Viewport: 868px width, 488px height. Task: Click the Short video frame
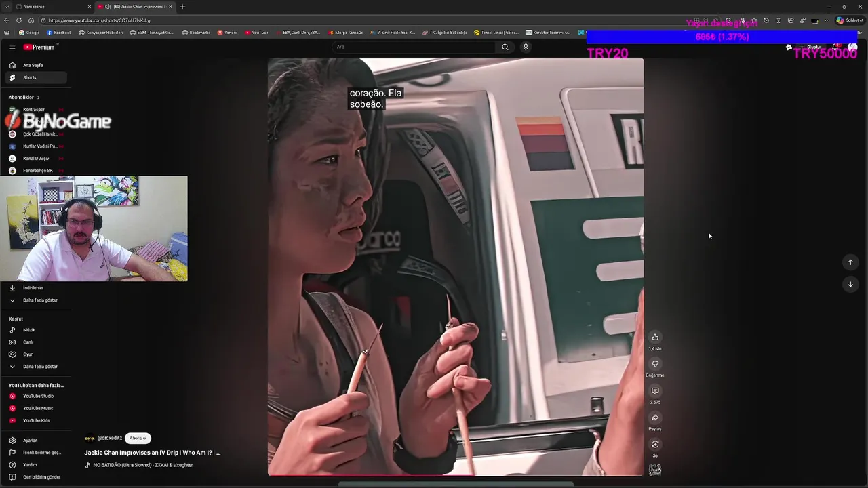coord(456,266)
